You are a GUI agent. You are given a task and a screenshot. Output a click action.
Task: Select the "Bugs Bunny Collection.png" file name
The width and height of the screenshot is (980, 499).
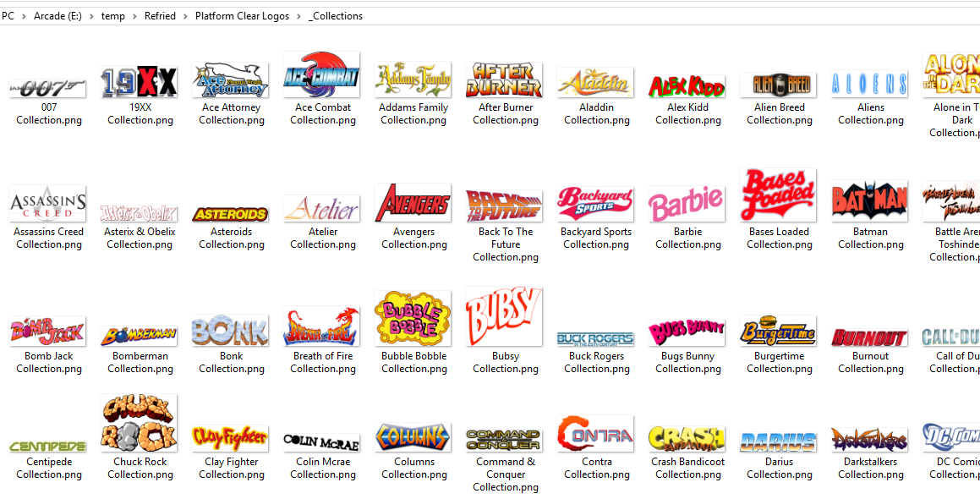(687, 362)
